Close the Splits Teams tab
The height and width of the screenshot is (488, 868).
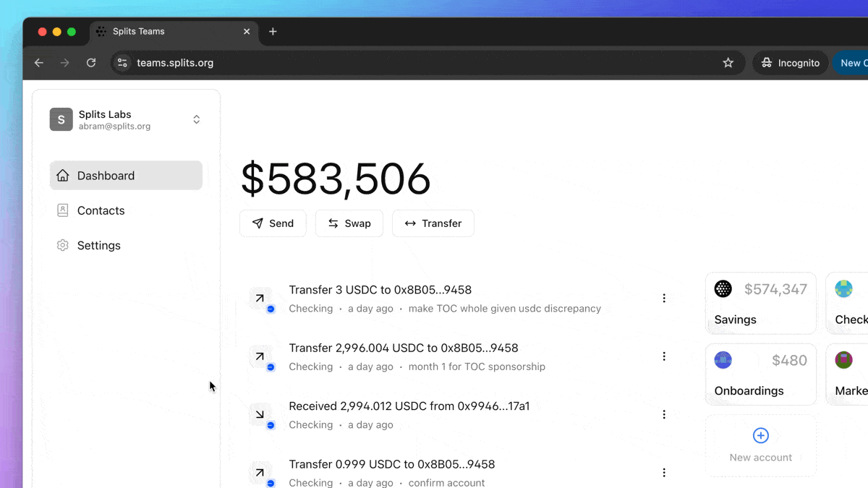pos(247,32)
